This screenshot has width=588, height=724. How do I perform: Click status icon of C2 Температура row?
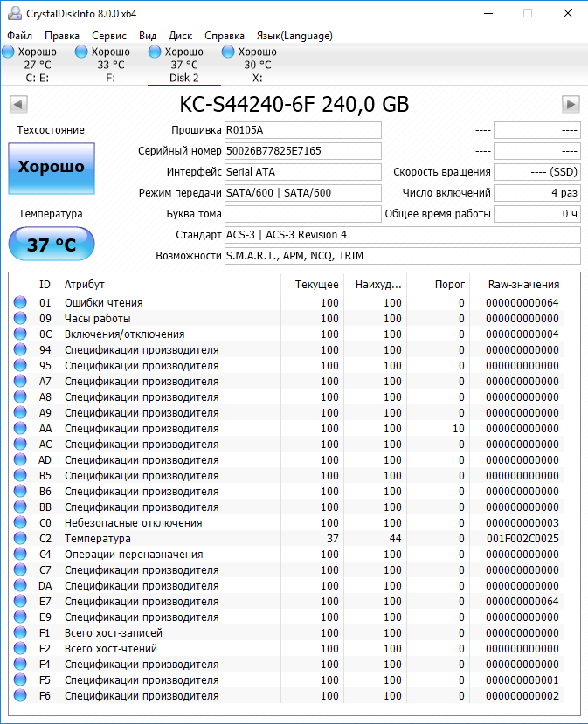[x=20, y=538]
